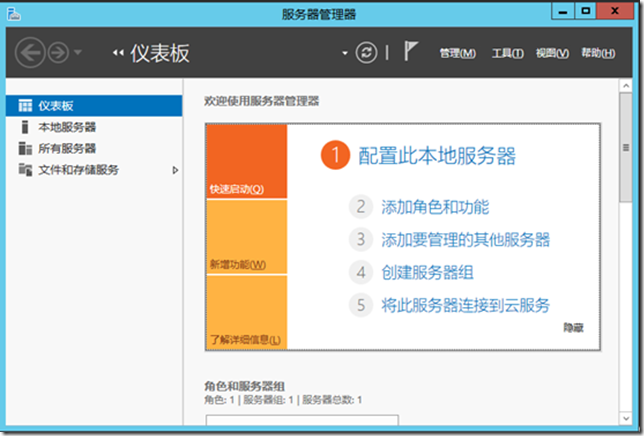The width and height of the screenshot is (644, 436).
Task: Select 所有服务器 in the sidebar
Action: pyautogui.click(x=94, y=149)
